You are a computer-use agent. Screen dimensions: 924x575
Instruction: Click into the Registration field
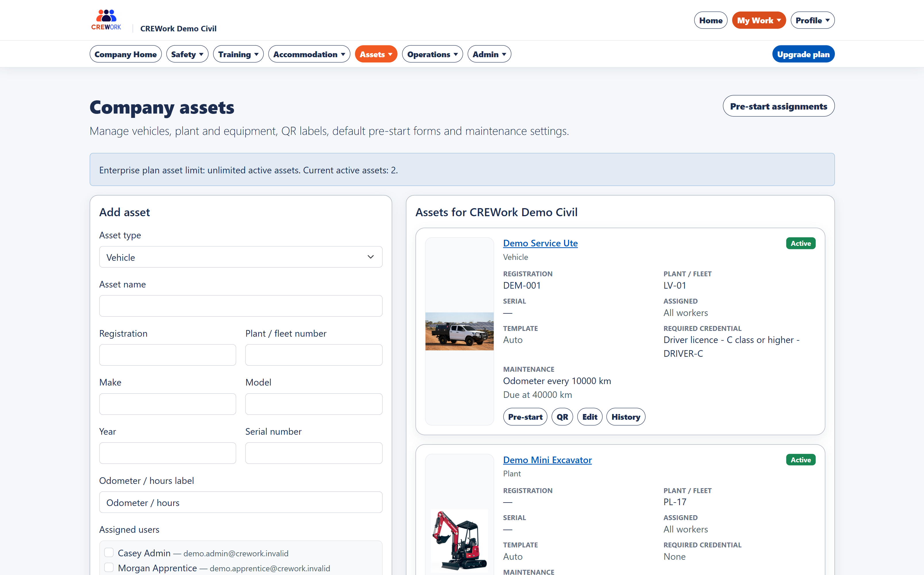pyautogui.click(x=168, y=355)
